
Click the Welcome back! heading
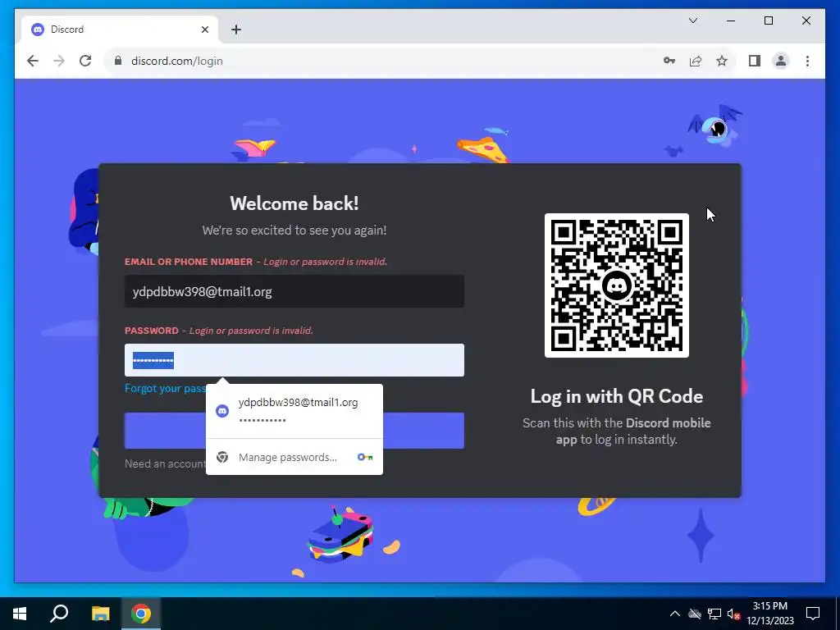[294, 203]
